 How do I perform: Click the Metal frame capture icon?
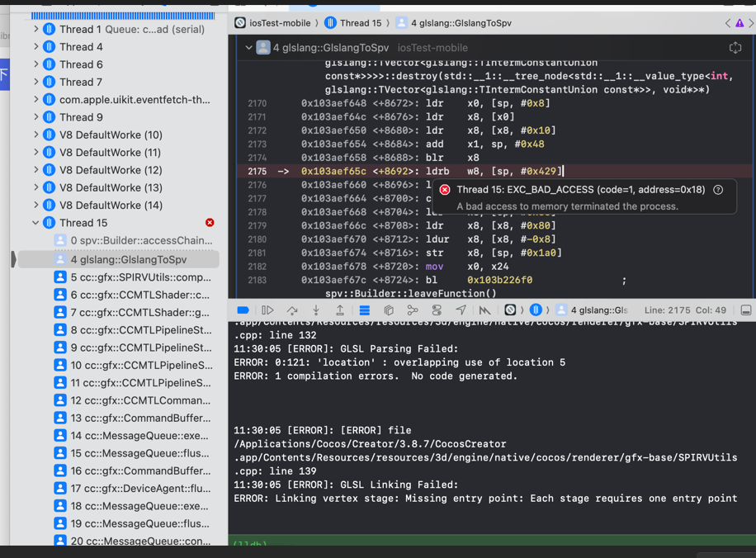(484, 310)
